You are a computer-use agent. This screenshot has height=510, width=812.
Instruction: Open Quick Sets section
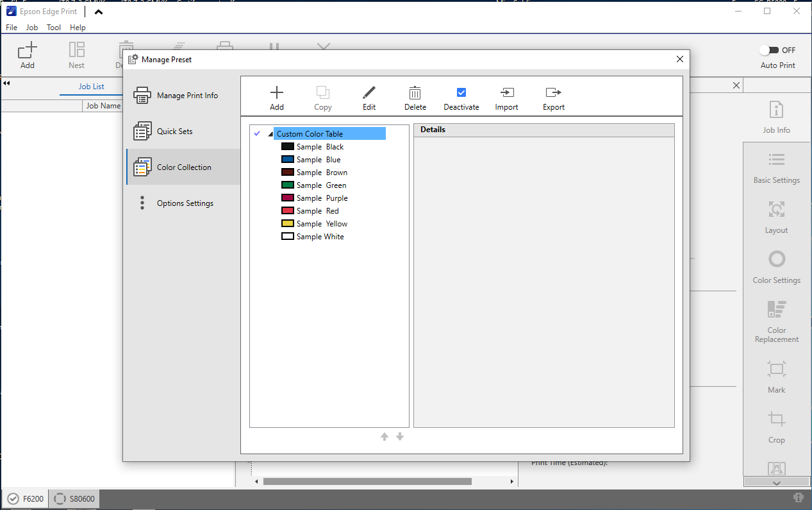[x=183, y=132]
